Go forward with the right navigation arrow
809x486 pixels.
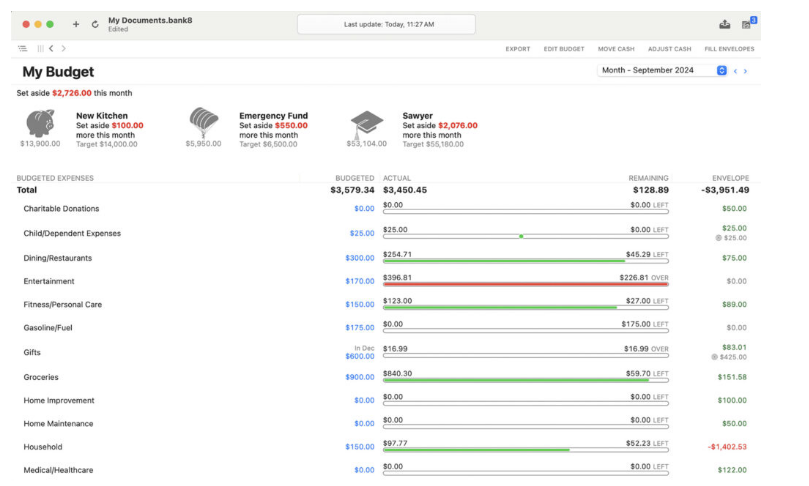[64, 48]
